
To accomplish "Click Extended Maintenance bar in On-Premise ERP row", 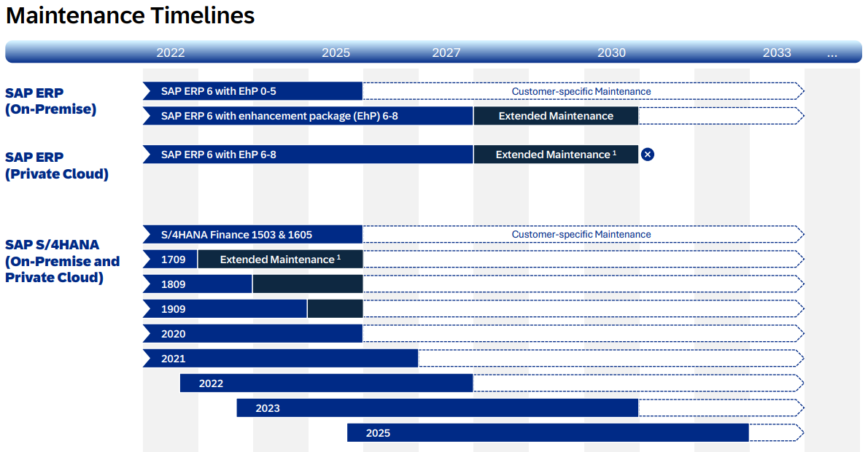I will [556, 116].
